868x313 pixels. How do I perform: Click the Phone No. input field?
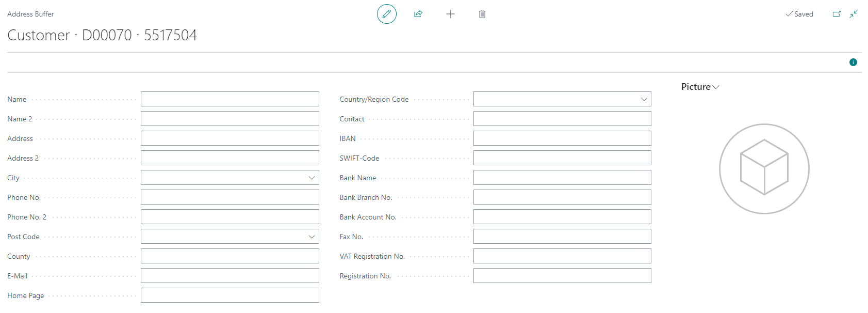pyautogui.click(x=230, y=197)
